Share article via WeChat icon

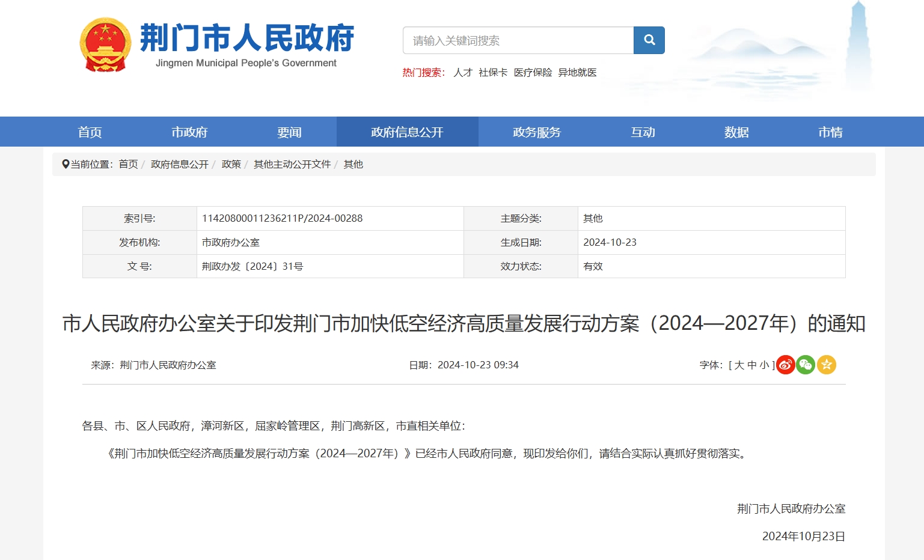[x=806, y=365]
